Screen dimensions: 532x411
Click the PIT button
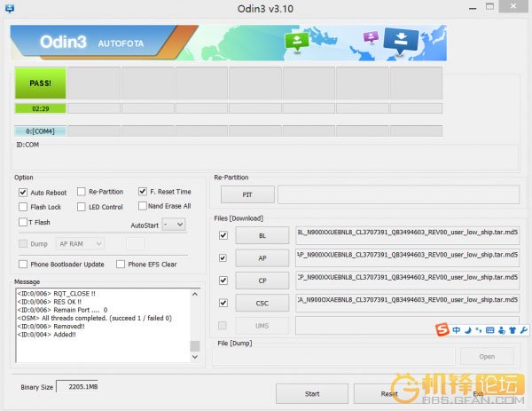tap(247, 194)
